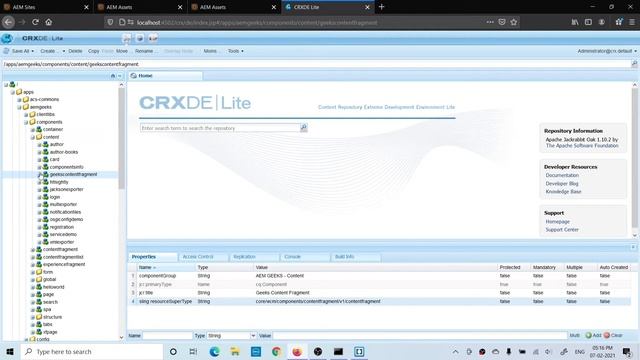The height and width of the screenshot is (360, 640).
Task: Open the Tools dropdown menu
Action: tap(236, 51)
